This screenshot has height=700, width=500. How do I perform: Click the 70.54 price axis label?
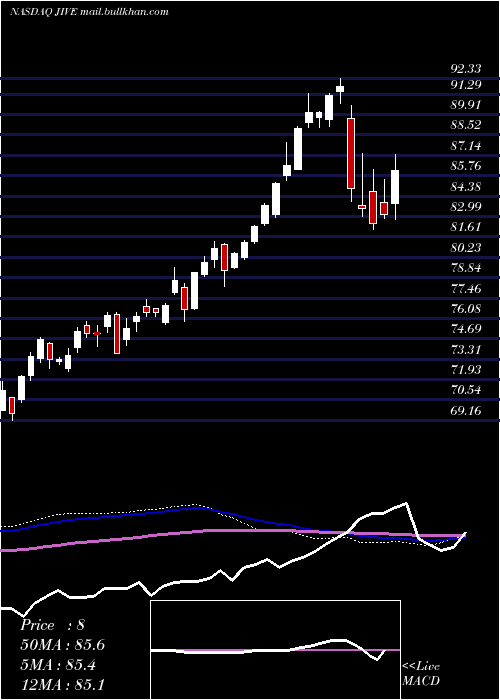click(x=466, y=390)
